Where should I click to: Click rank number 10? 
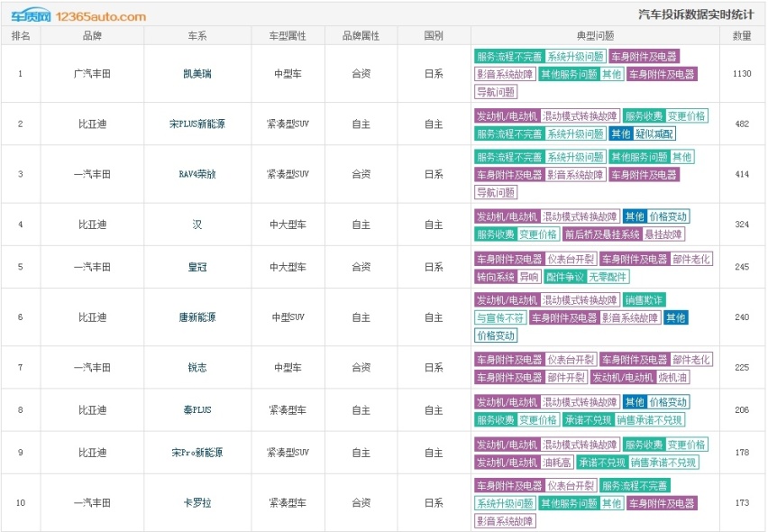point(21,503)
